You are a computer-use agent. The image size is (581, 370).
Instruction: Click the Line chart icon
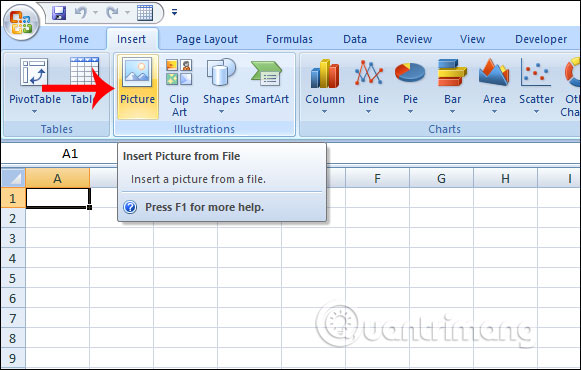point(368,73)
